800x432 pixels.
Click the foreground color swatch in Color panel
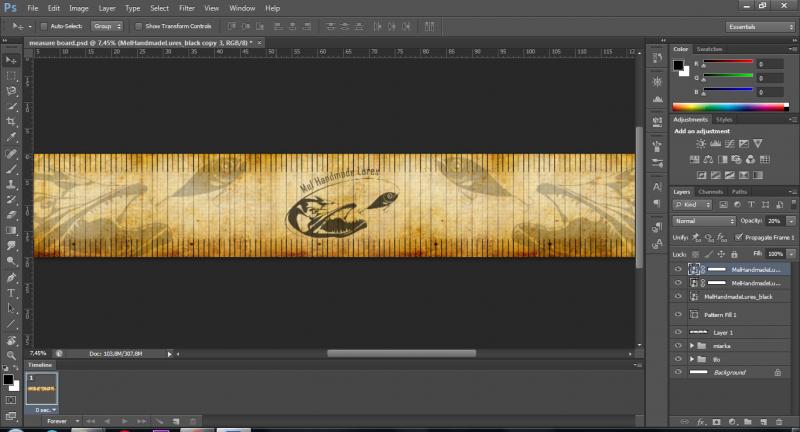678,65
